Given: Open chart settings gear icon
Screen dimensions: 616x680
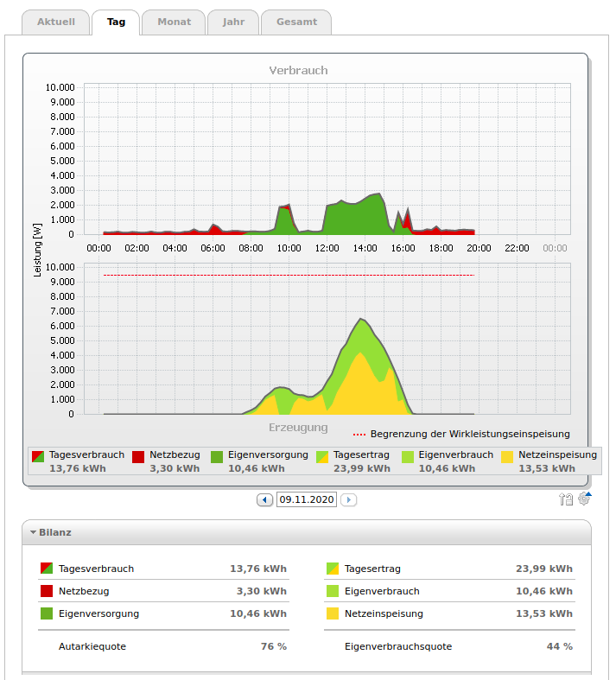Looking at the screenshot, I should pyautogui.click(x=585, y=498).
